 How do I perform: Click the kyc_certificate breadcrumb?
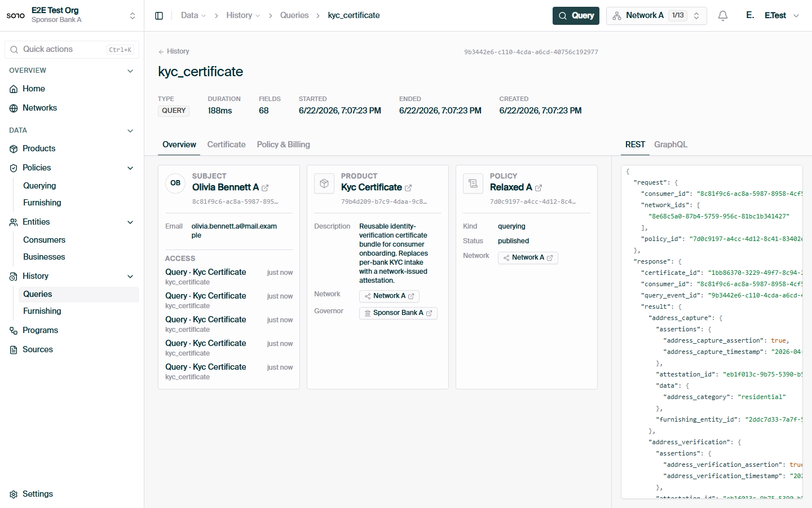(x=354, y=16)
